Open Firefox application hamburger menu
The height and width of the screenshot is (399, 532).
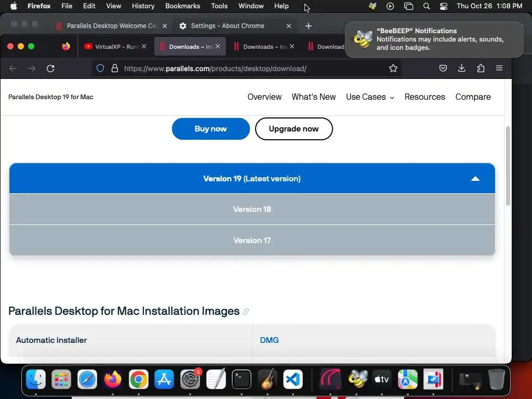pyautogui.click(x=499, y=68)
